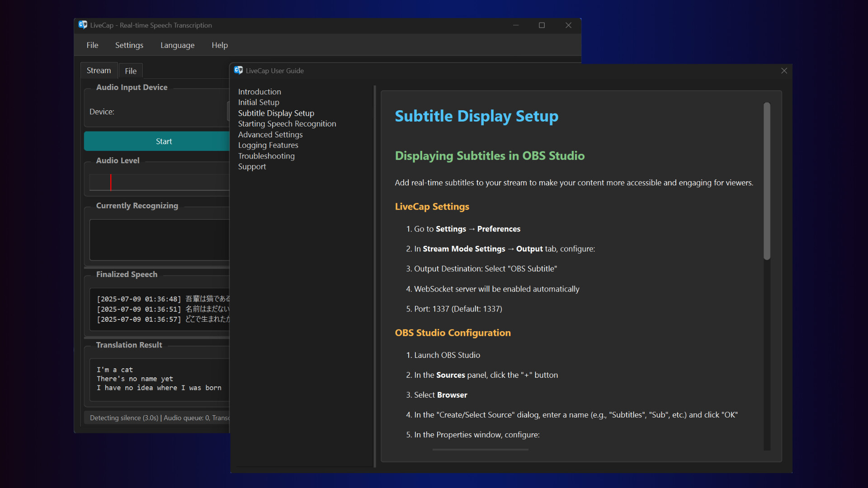Click the LiveCap icon on User Guide window
The height and width of the screenshot is (488, 868).
(239, 70)
